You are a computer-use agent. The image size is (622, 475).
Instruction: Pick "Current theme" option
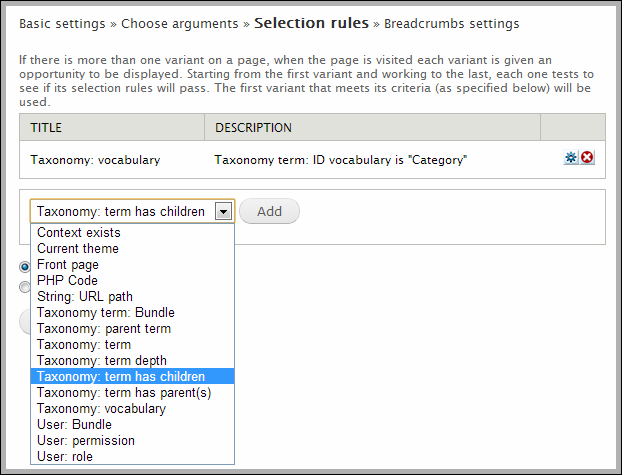(x=77, y=249)
